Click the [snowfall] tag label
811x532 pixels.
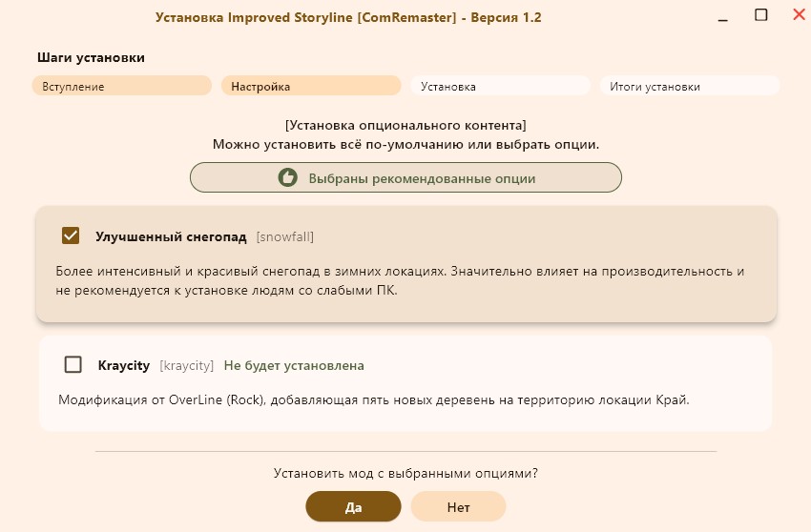[x=284, y=236]
